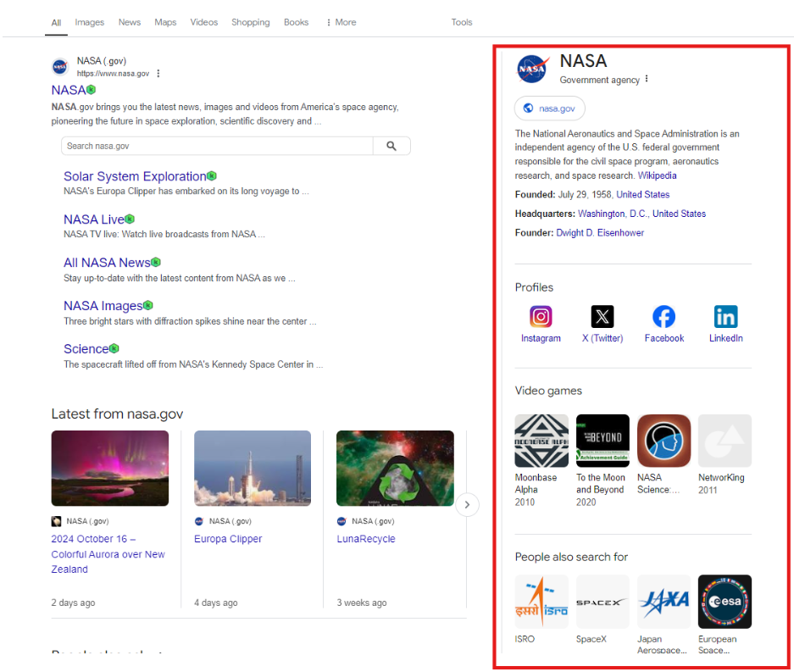Open the Science sitelink
The image size is (794, 672).
(x=86, y=349)
